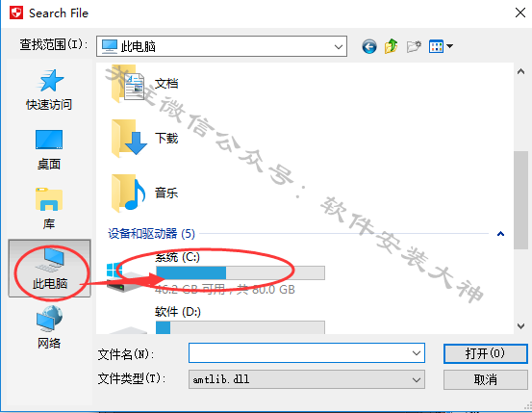The width and height of the screenshot is (532, 413).
Task: Select 桌面 in the sidebar
Action: [x=49, y=149]
